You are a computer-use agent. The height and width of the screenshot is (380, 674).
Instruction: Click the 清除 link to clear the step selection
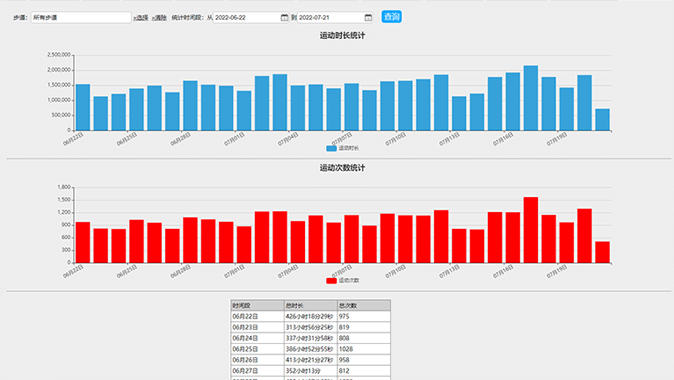(x=159, y=18)
